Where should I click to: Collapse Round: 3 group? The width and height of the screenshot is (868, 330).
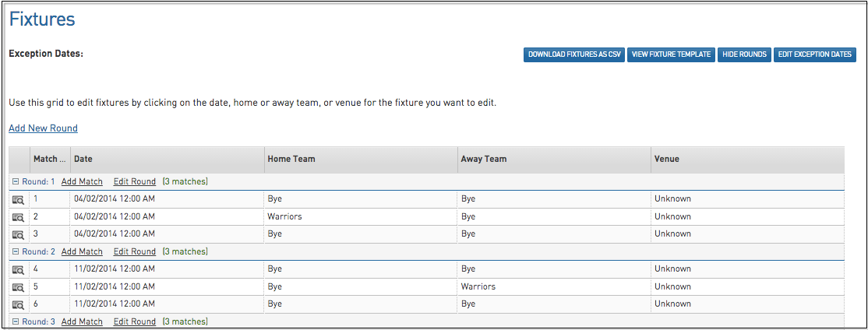16,321
